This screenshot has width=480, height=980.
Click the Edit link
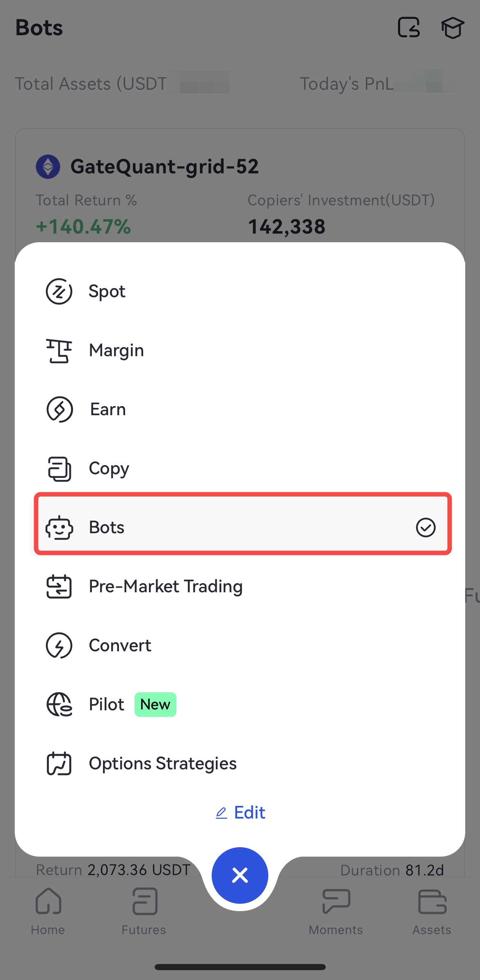point(240,812)
